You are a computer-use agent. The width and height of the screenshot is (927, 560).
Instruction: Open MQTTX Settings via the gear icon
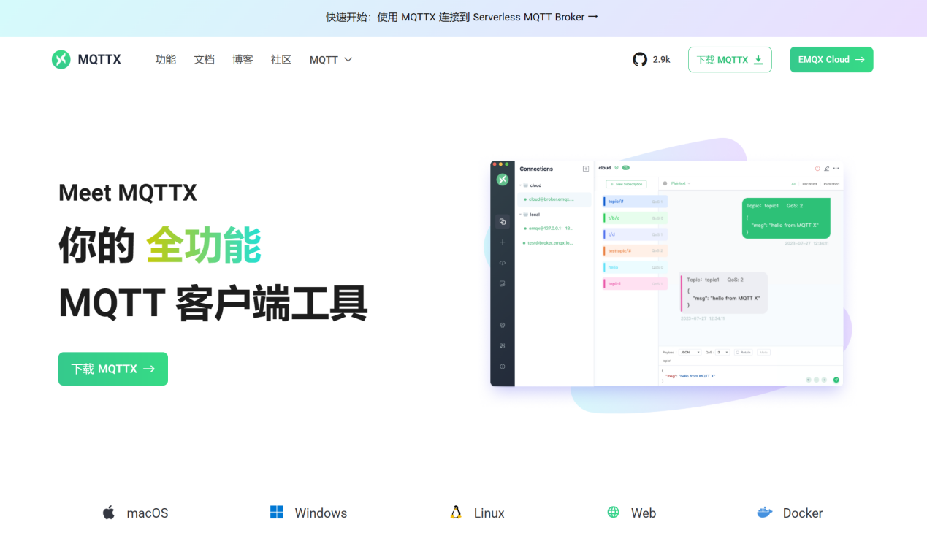502,325
